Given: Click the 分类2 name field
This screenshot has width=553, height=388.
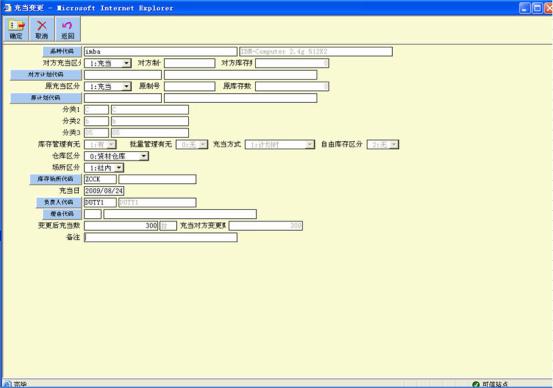Looking at the screenshot, I should (x=150, y=121).
